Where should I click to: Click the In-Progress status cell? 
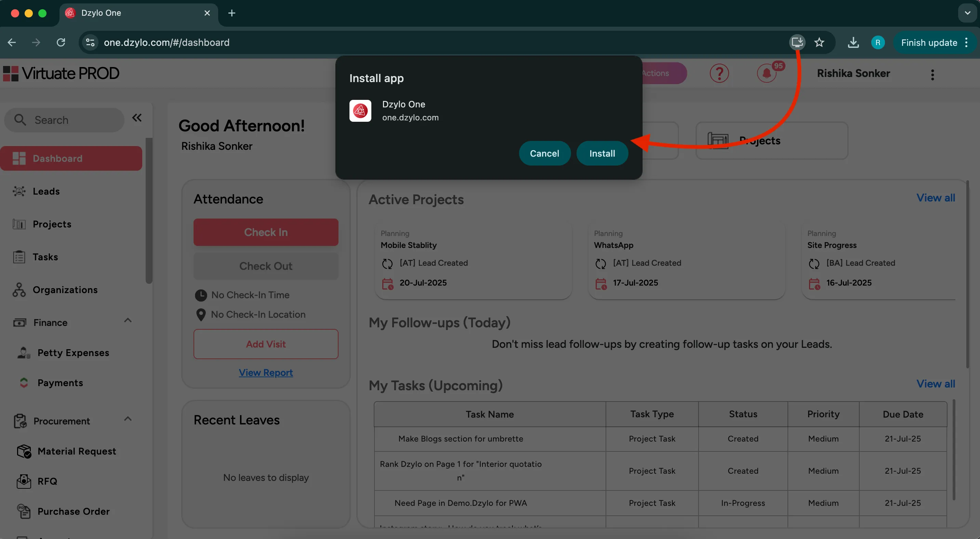tap(743, 503)
